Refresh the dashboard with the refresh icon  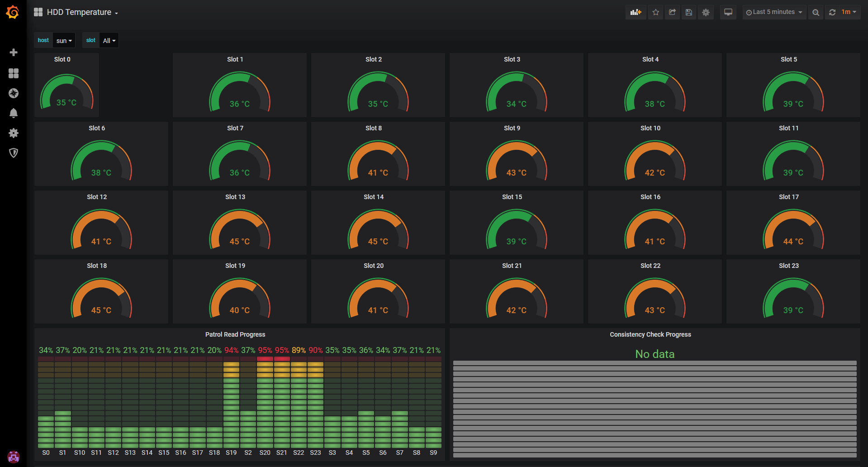[x=832, y=12]
